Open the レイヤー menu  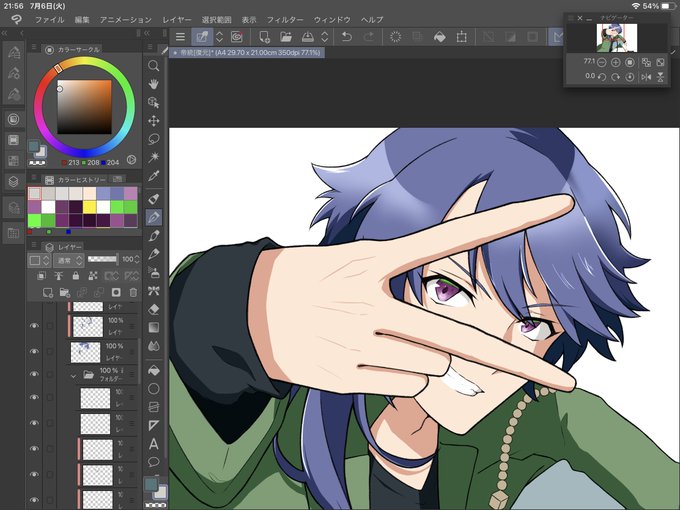point(177,20)
